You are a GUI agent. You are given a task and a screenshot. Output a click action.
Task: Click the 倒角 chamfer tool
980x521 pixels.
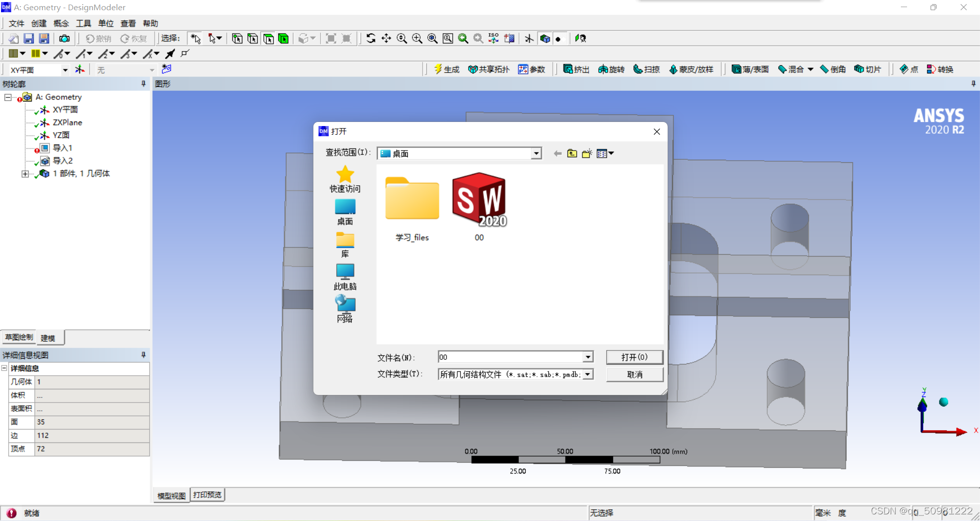click(x=832, y=69)
